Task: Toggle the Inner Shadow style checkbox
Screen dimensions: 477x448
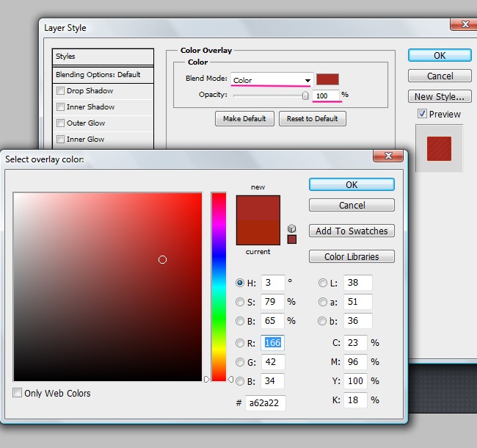Action: pyautogui.click(x=60, y=107)
